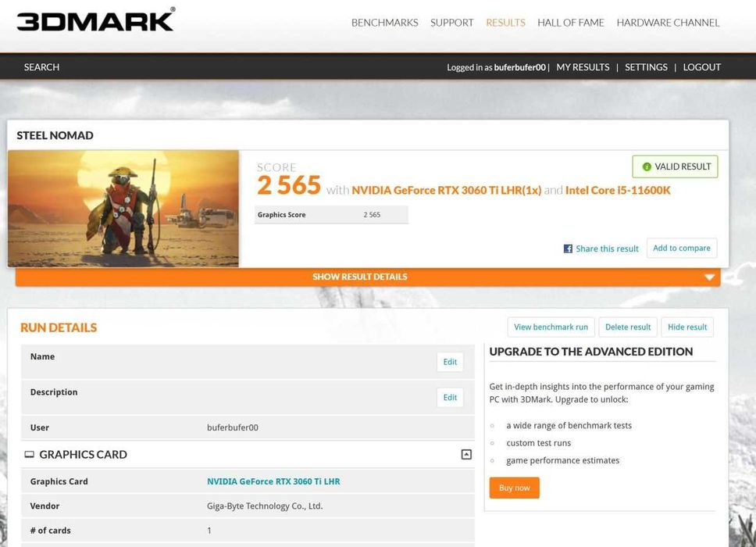
Task: View benchmark run
Action: pyautogui.click(x=551, y=327)
